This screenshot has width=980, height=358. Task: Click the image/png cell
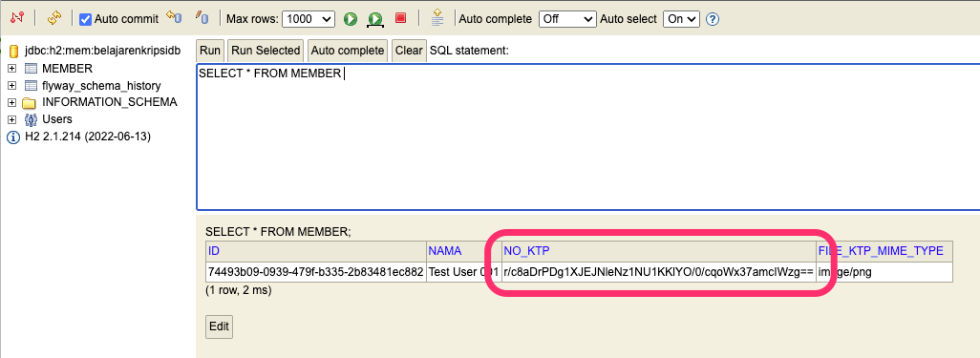pos(884,272)
